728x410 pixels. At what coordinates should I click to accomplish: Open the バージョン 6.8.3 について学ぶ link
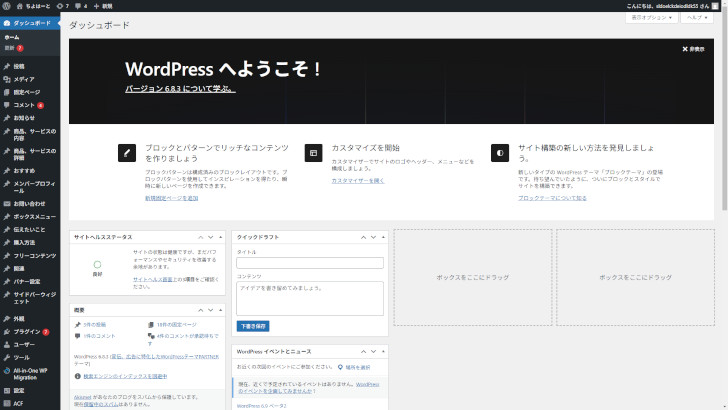point(180,89)
